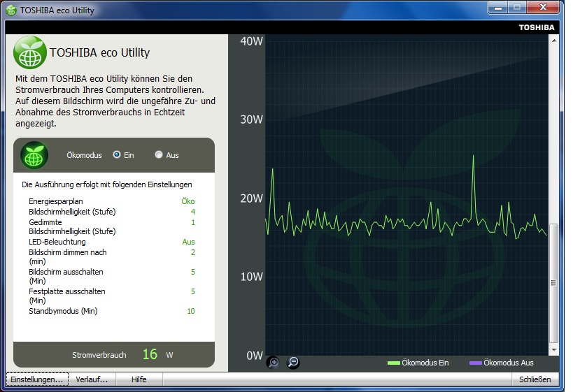Click the Bildschirm dimmen nach label
573x392 pixels.
68,256
